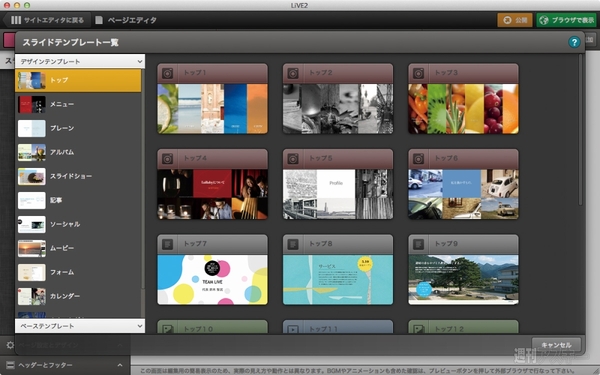Image resolution: width=600 pixels, height=375 pixels.
Task: Click the キャンセル button
Action: coord(556,345)
